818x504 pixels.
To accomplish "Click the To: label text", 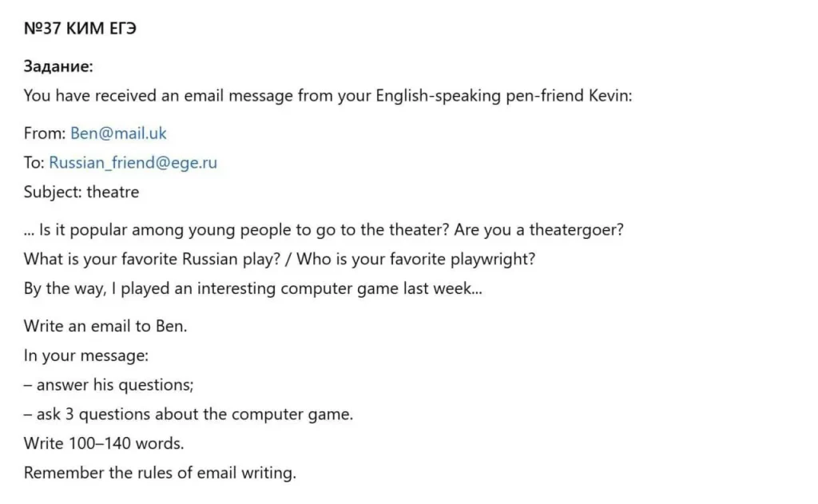I will pos(34,163).
